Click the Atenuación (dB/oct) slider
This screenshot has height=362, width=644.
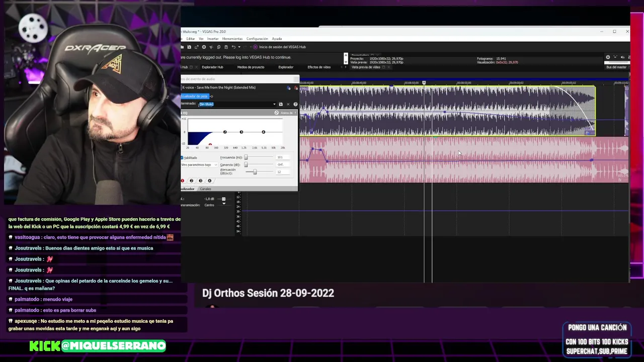click(x=259, y=172)
